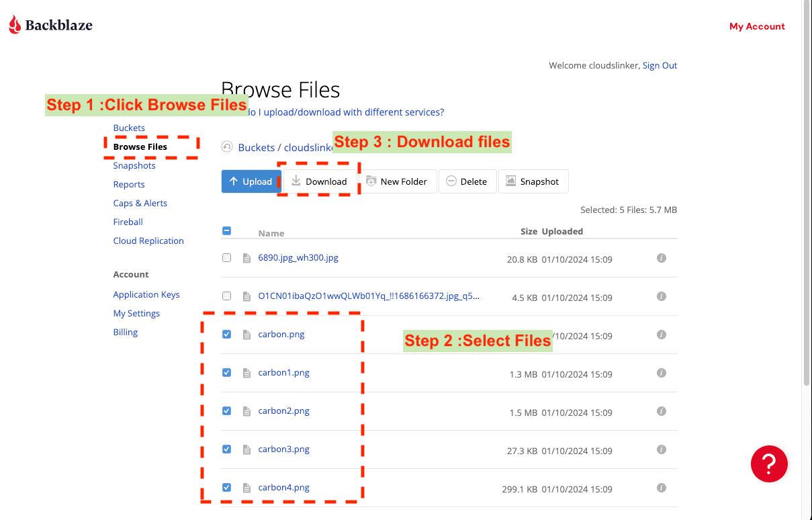The width and height of the screenshot is (812, 520).
Task: Click the back arrow icon beside Buckets breadcrumb
Action: (x=227, y=147)
